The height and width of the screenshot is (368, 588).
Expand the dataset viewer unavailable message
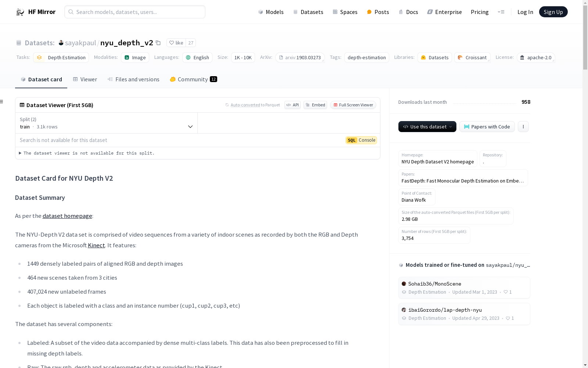tap(20, 153)
